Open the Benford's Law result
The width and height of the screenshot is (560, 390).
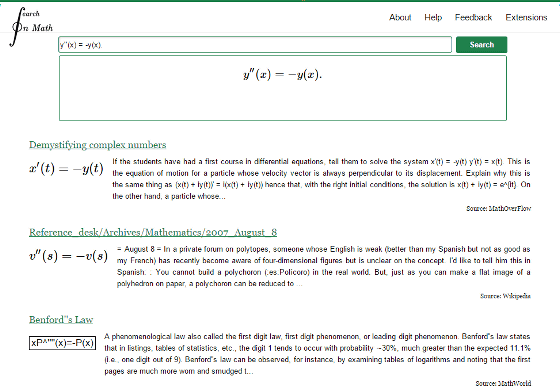click(61, 319)
